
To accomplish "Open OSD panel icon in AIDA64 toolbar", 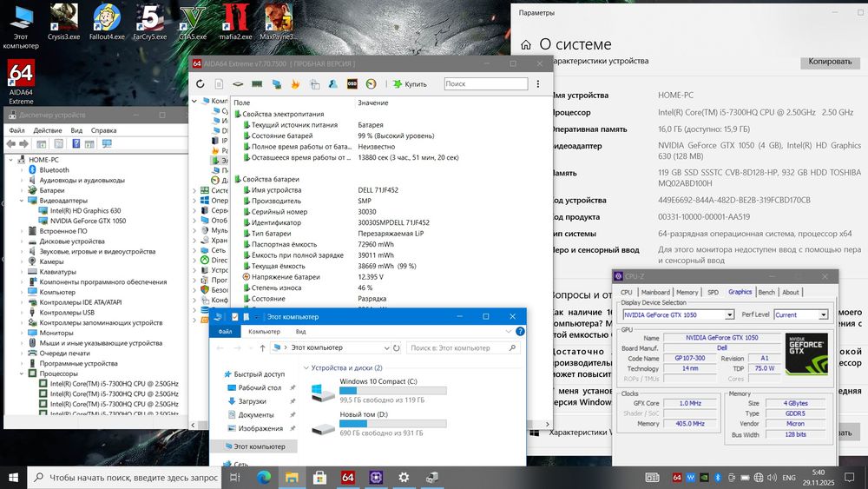I will (x=352, y=84).
